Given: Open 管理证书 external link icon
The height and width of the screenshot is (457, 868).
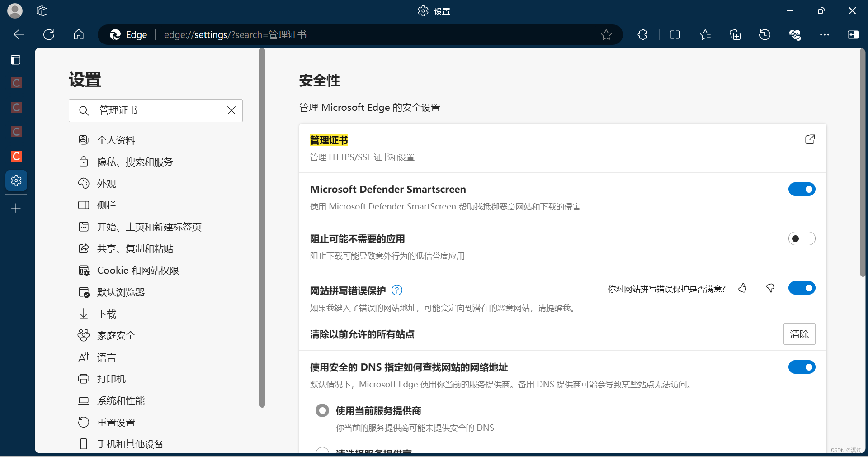Looking at the screenshot, I should [x=810, y=139].
